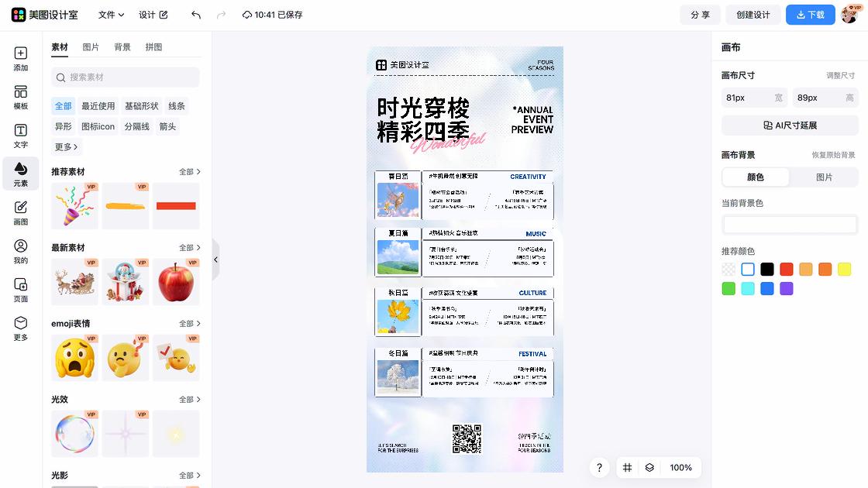Image resolution: width=868 pixels, height=488 pixels.
Task: Click the 搜索素材 search field
Action: pyautogui.click(x=125, y=77)
